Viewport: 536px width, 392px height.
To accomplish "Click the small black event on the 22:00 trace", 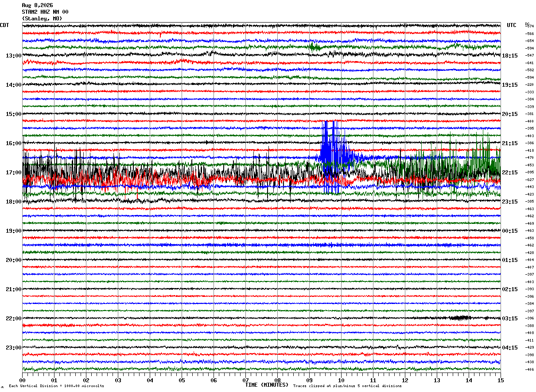I will pos(460,318).
